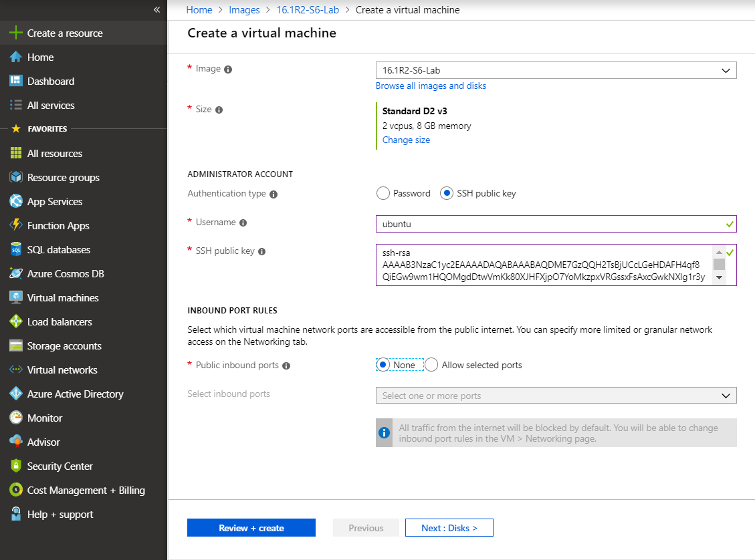
Task: Click the Monitor gauge icon
Action: coord(16,418)
